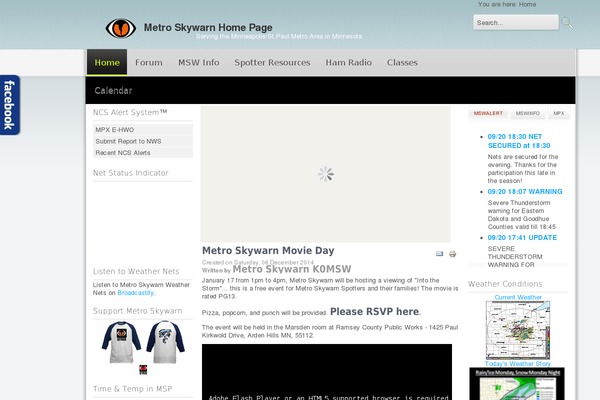600x400 pixels.
Task: Open the Home menu item
Action: [x=107, y=62]
